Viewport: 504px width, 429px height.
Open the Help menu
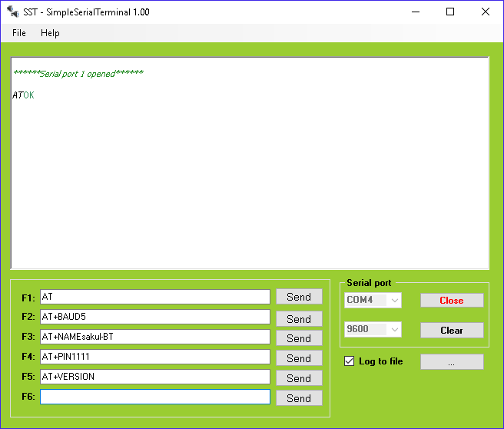(x=50, y=33)
